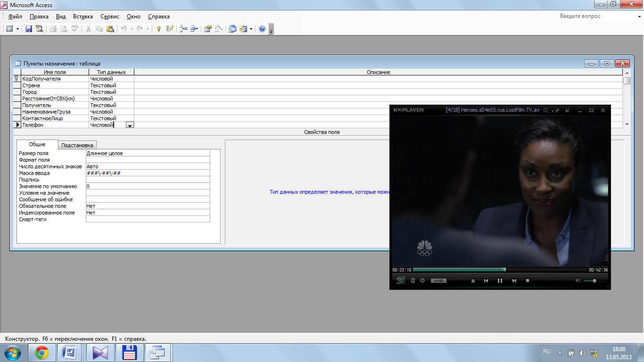
Task: Adjust the KMPlayer volume slider
Action: tap(594, 280)
